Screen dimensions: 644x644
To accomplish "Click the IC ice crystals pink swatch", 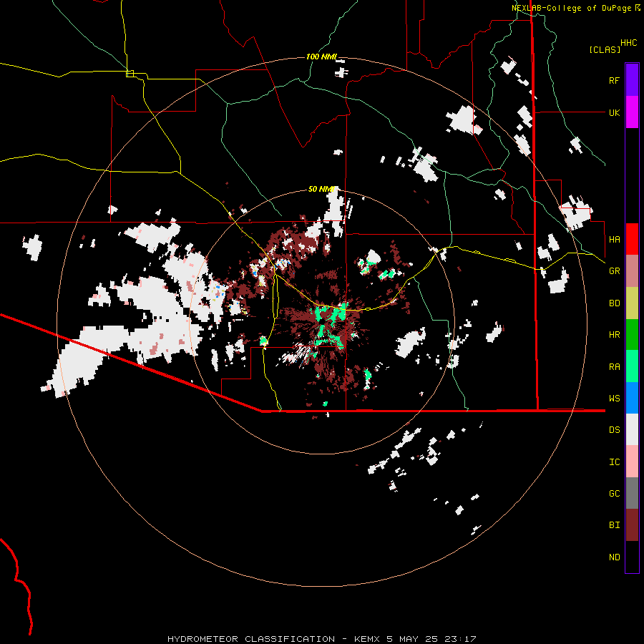I will (632, 462).
